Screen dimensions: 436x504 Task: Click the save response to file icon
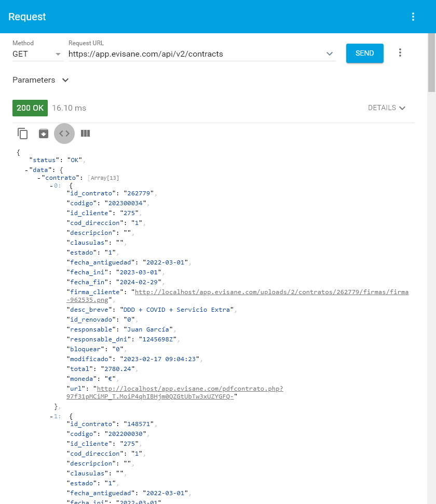[x=44, y=134]
